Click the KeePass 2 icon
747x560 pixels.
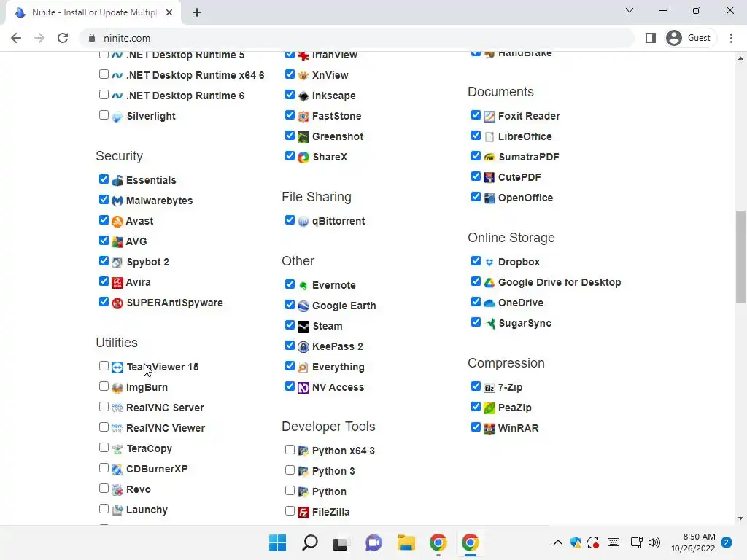coord(303,346)
